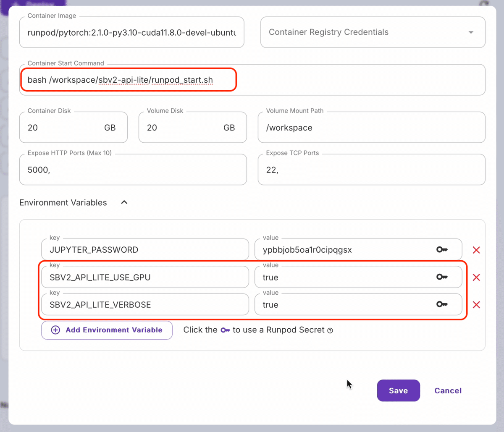Delete the SBV2_API_LITE_USE_GPU variable row
The height and width of the screenshot is (432, 504).
[x=476, y=278]
